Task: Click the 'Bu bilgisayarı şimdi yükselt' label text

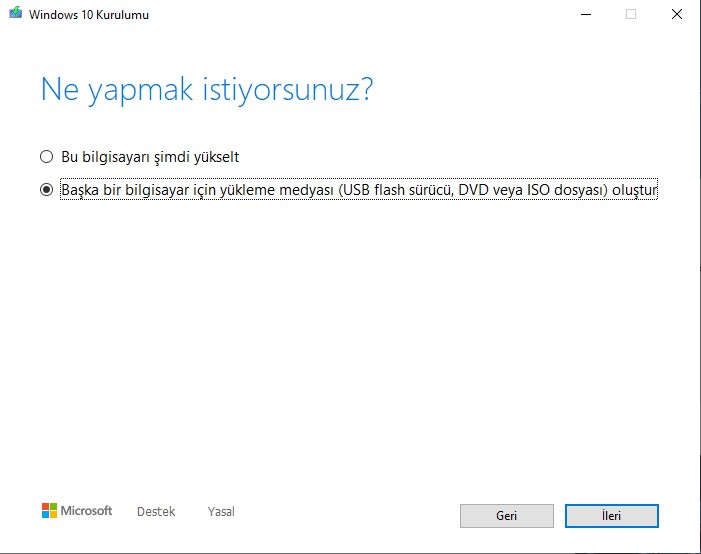Action: tap(150, 157)
